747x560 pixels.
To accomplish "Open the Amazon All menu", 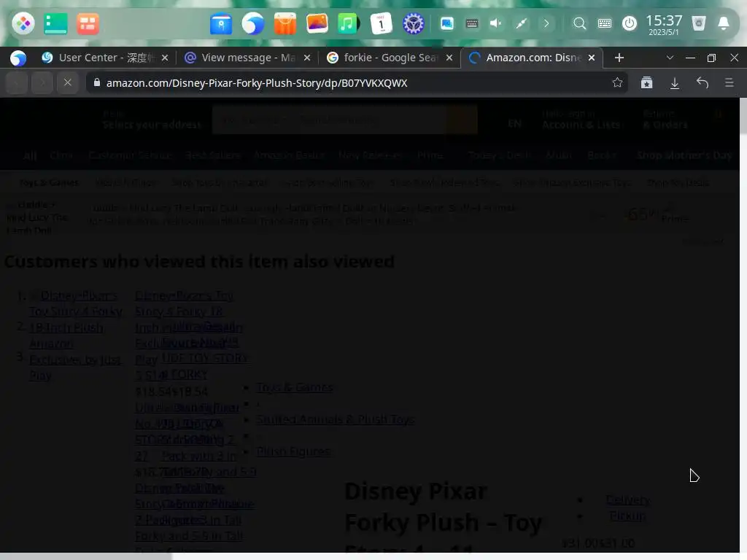I will tap(29, 156).
